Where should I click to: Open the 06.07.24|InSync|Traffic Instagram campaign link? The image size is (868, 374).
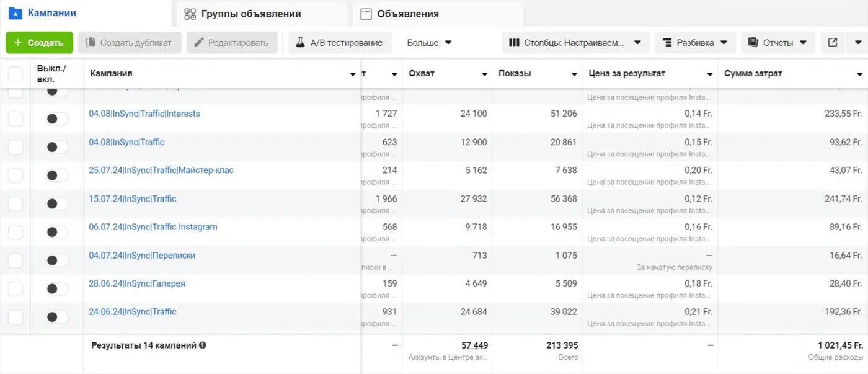[x=153, y=227]
